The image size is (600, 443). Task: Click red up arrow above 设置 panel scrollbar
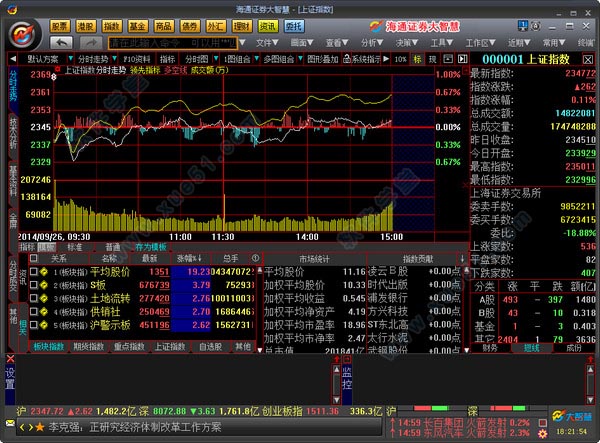337,359
